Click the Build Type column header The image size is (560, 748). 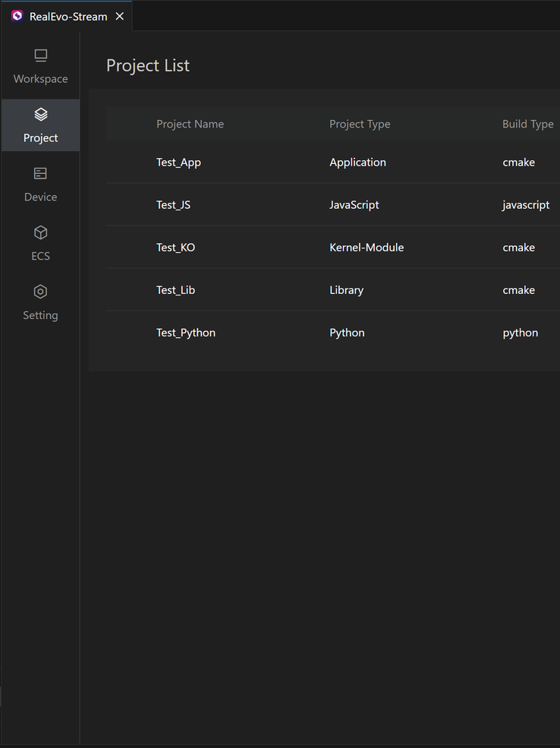click(528, 124)
